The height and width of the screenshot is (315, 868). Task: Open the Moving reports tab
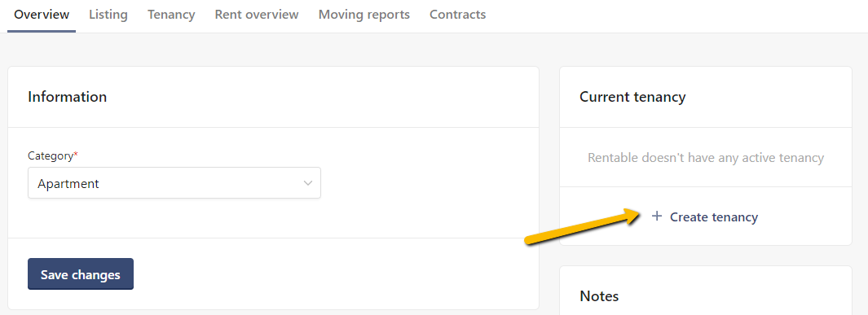pyautogui.click(x=364, y=15)
